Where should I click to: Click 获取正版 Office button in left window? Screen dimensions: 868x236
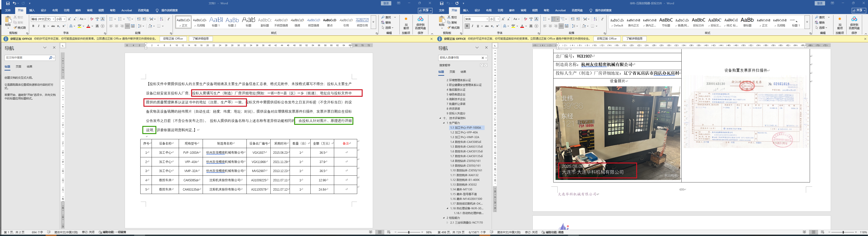click(x=173, y=39)
